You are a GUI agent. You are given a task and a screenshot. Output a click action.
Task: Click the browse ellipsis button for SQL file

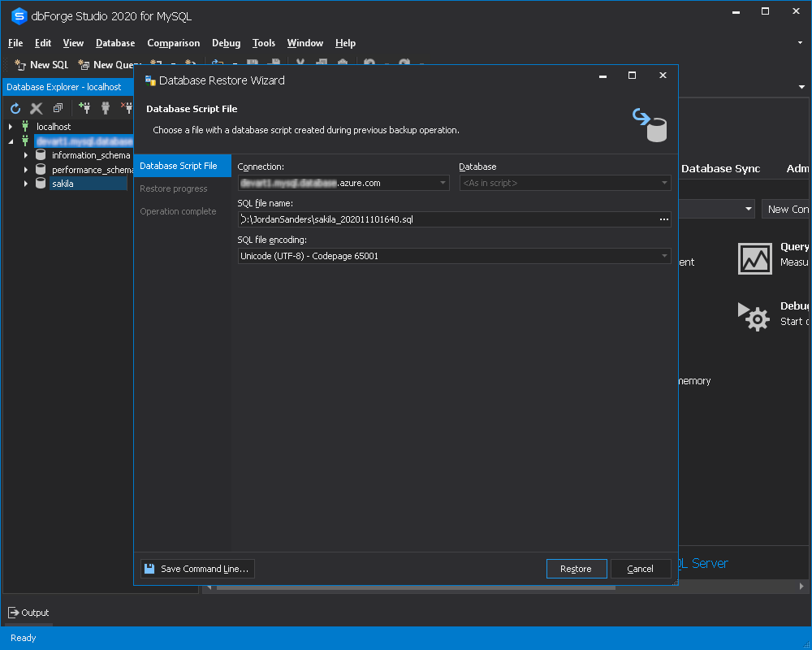coord(664,219)
